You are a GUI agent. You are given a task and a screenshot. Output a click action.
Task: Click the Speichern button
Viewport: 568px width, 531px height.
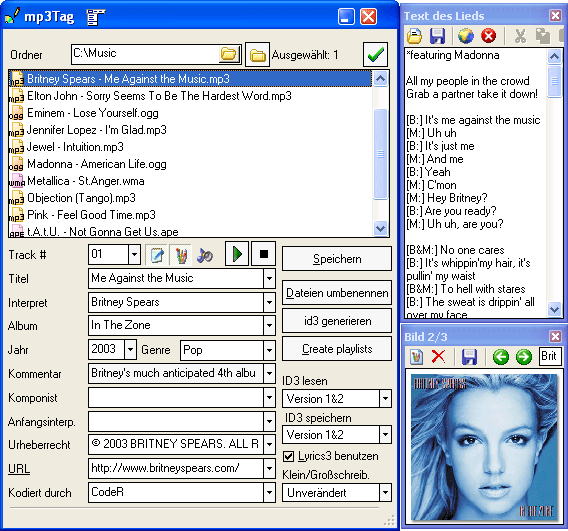point(337,259)
